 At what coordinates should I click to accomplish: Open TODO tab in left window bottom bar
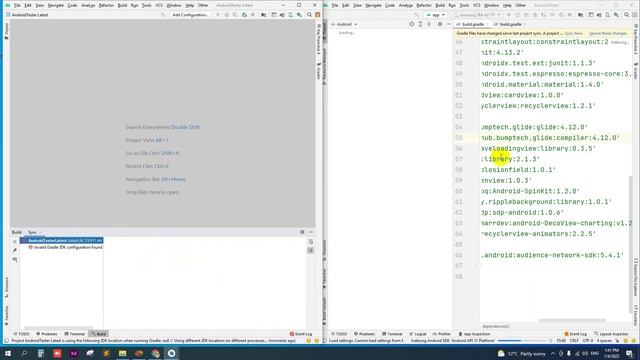[x=22, y=334]
